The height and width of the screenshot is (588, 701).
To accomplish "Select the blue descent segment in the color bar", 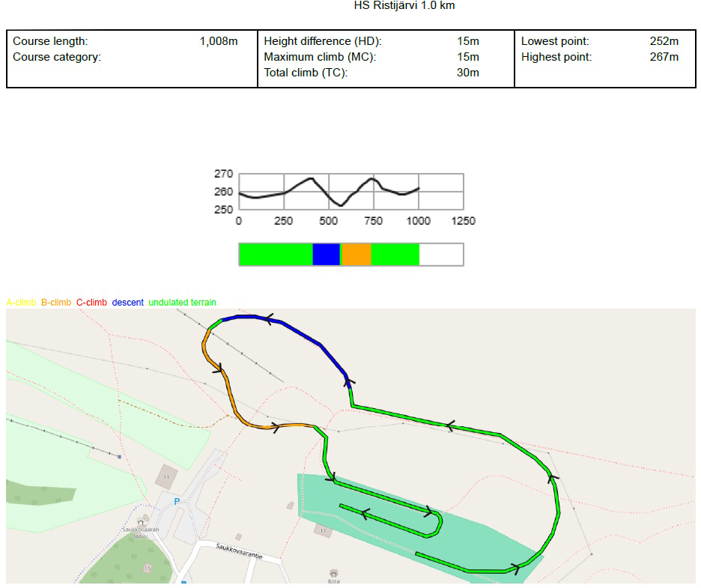I will click(x=326, y=255).
